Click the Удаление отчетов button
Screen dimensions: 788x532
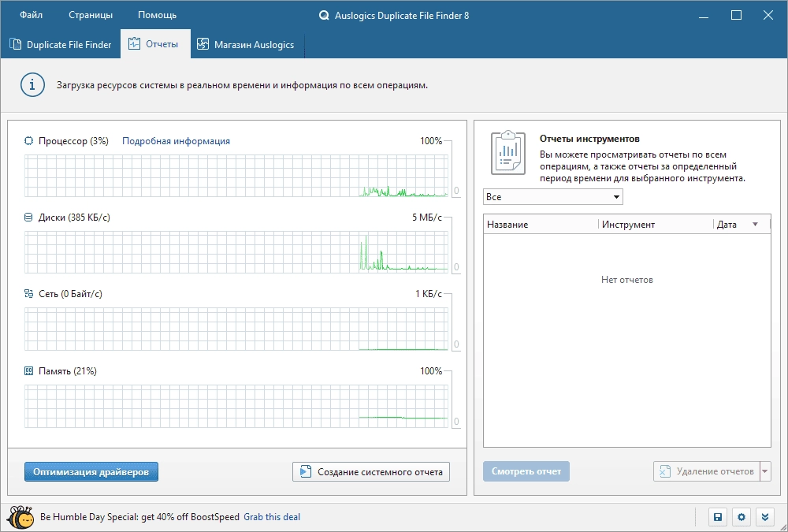click(x=707, y=471)
